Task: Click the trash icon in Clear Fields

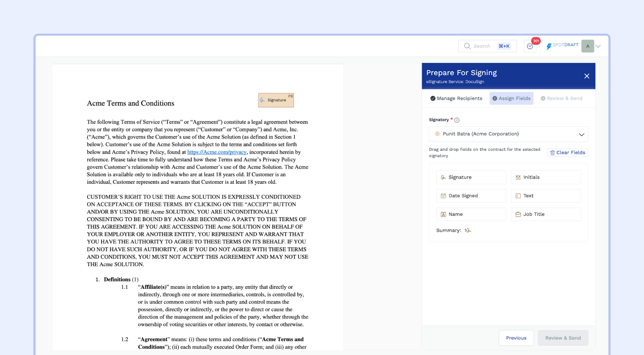Action: (x=553, y=153)
